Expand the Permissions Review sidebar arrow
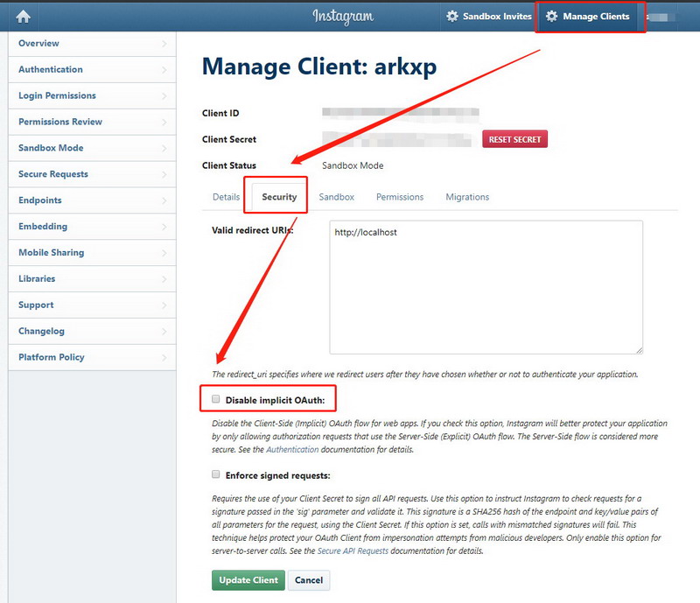This screenshot has width=700, height=603. pyautogui.click(x=164, y=122)
